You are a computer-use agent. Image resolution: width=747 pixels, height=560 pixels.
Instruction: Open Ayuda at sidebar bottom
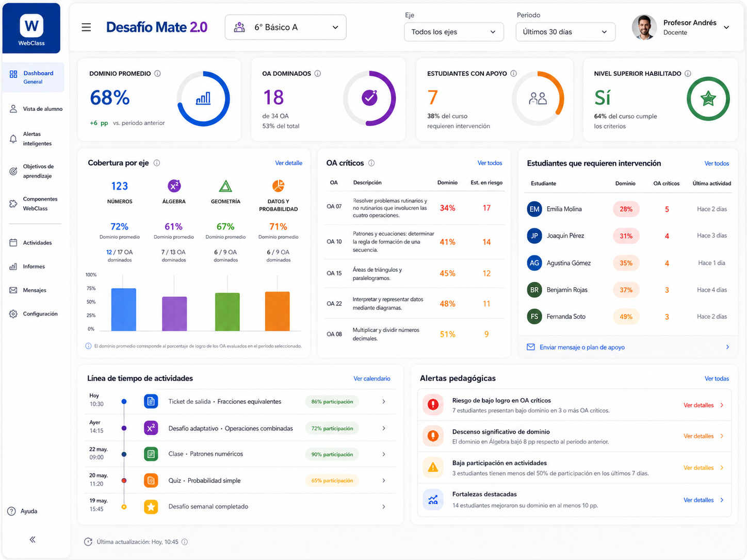23,512
